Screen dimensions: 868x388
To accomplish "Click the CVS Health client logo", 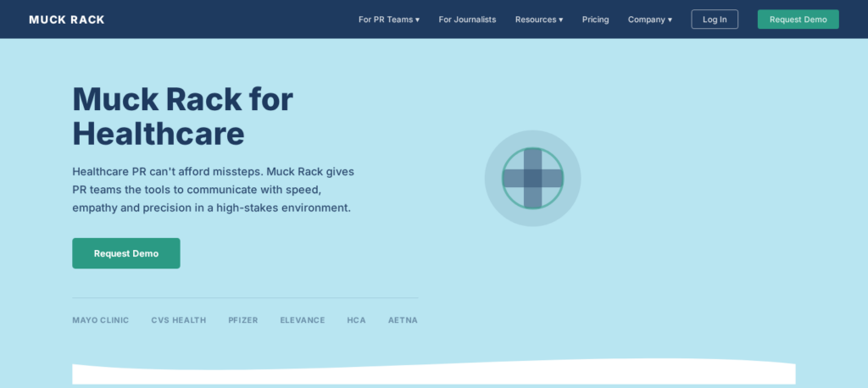I will [178, 320].
